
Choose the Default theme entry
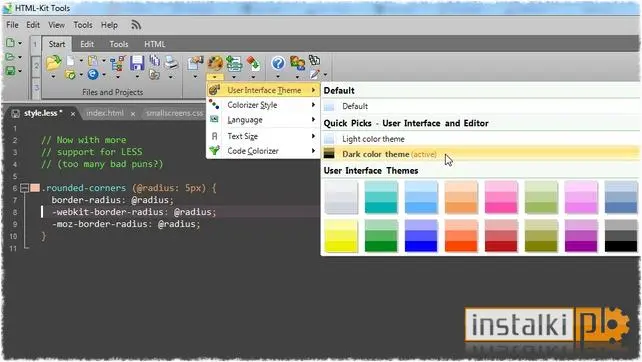click(481, 106)
